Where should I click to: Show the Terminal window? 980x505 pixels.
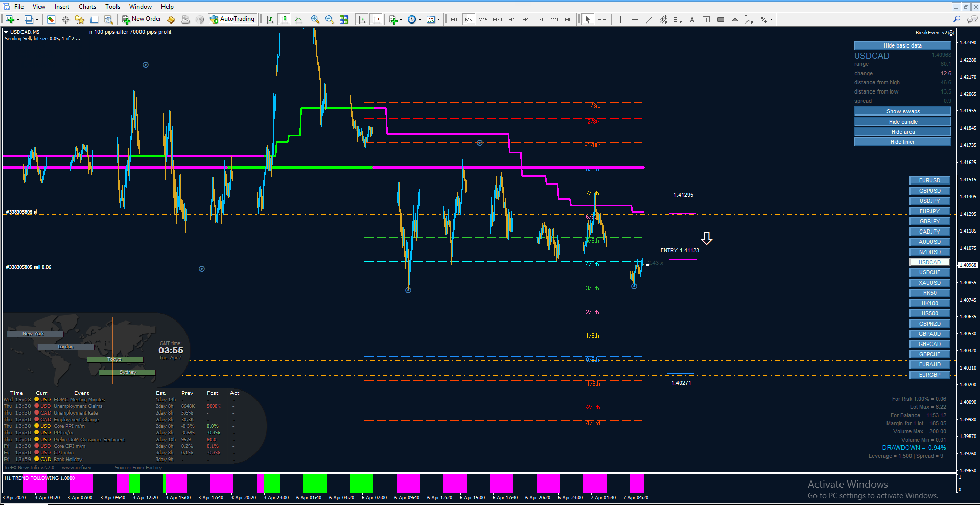(x=94, y=19)
